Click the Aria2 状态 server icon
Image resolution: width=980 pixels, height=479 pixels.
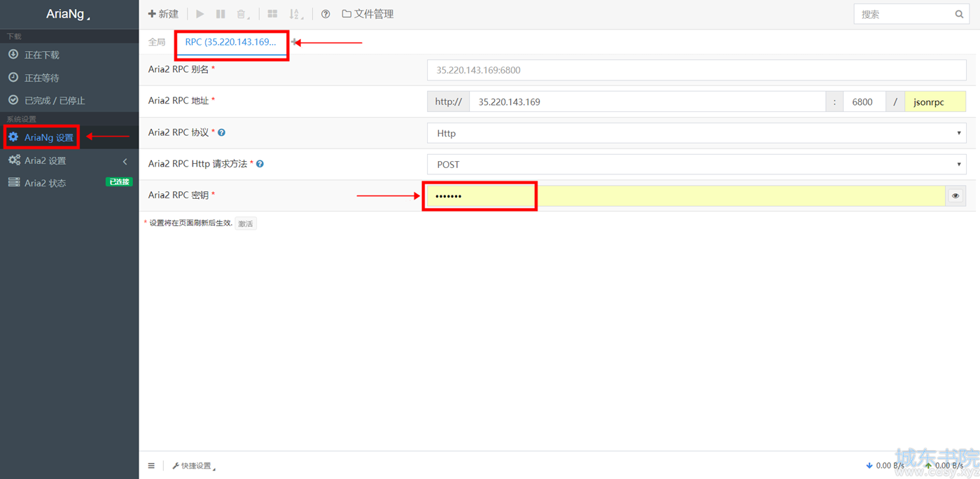click(13, 183)
